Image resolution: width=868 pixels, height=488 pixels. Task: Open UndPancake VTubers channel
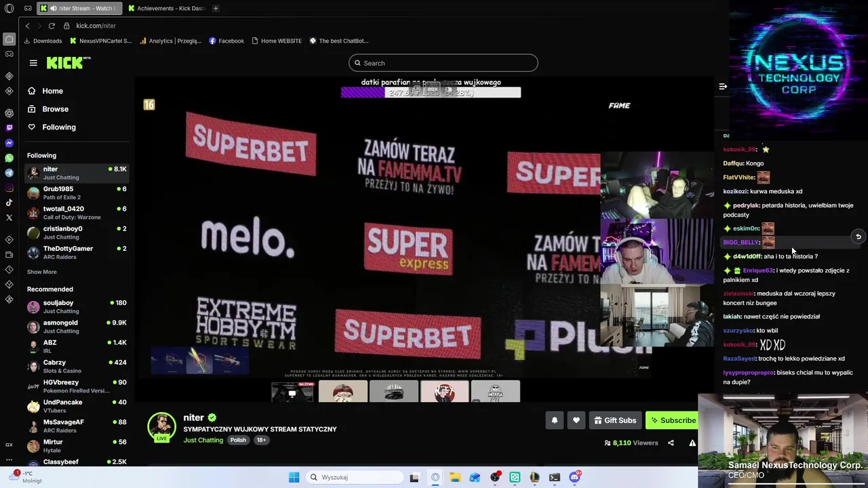pos(77,406)
